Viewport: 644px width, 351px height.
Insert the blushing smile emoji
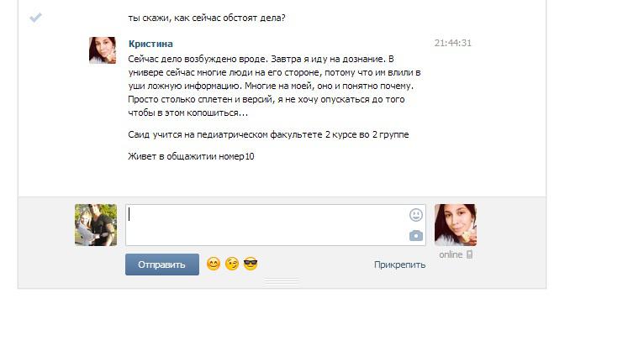click(x=214, y=264)
